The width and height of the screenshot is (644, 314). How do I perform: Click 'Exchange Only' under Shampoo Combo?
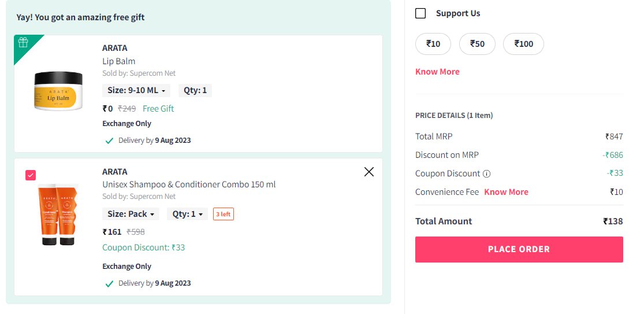coord(127,267)
